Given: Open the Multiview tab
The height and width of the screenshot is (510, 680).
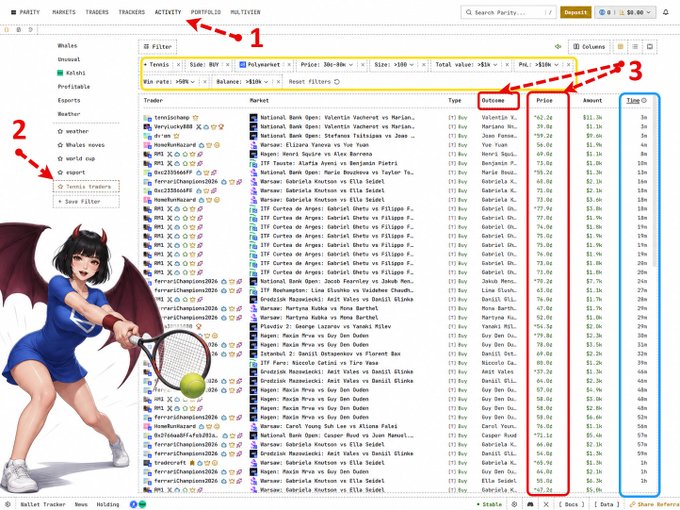Looking at the screenshot, I should [x=245, y=12].
